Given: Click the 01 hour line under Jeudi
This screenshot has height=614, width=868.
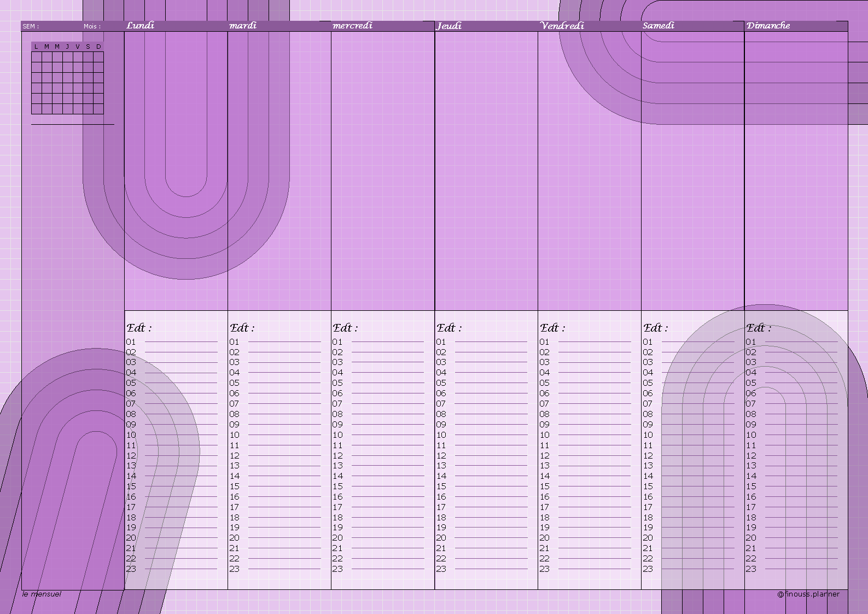Looking at the screenshot, I should [482, 342].
